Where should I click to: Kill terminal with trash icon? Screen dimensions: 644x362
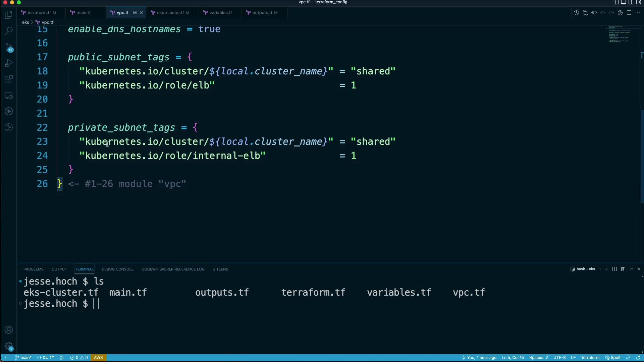623,269
